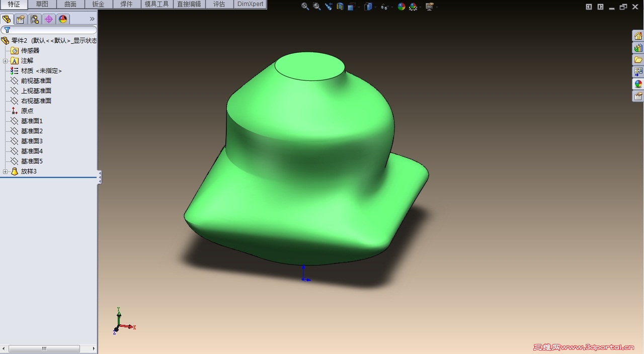This screenshot has width=644, height=354.
Task: Open the FeatureManager design tree tab
Action: coord(7,19)
